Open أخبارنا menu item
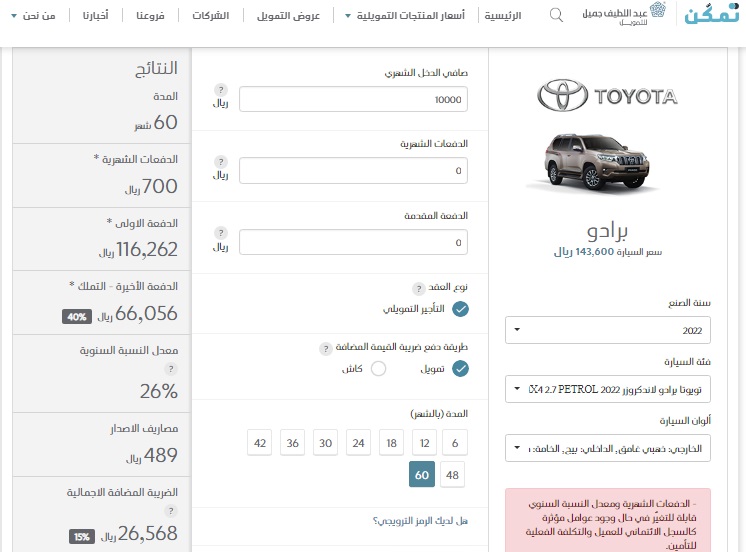The height and width of the screenshot is (552, 746). click(x=96, y=16)
